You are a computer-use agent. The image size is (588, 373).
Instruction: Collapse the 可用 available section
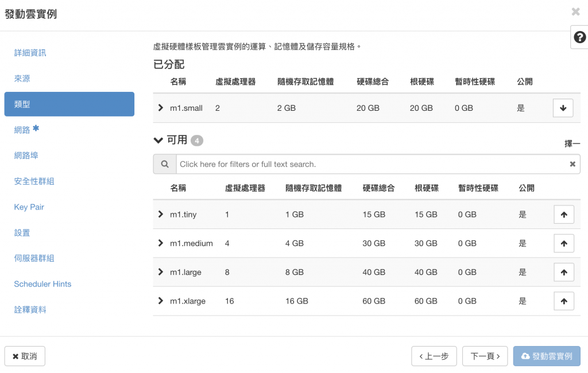tap(158, 140)
